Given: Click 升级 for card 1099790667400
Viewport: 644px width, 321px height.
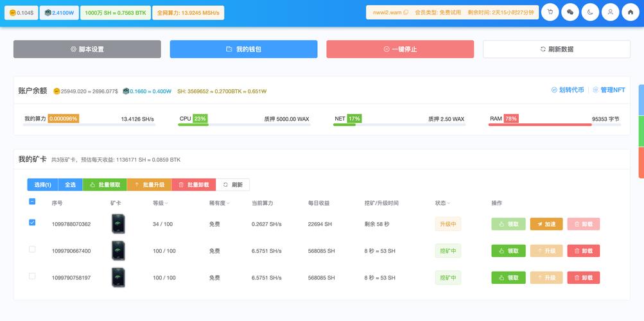Looking at the screenshot, I should click(x=546, y=251).
